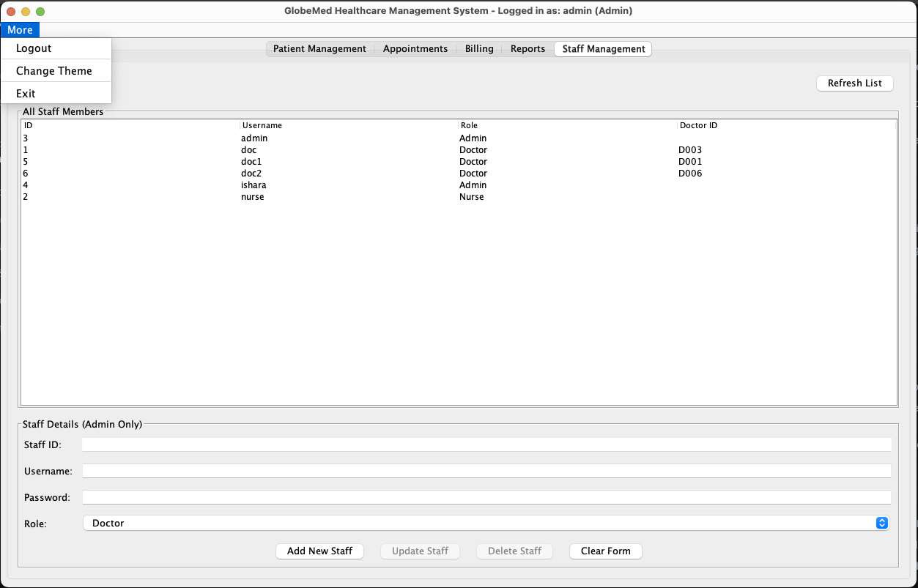The height and width of the screenshot is (588, 918).
Task: Go to the Billing tab
Action: (479, 49)
